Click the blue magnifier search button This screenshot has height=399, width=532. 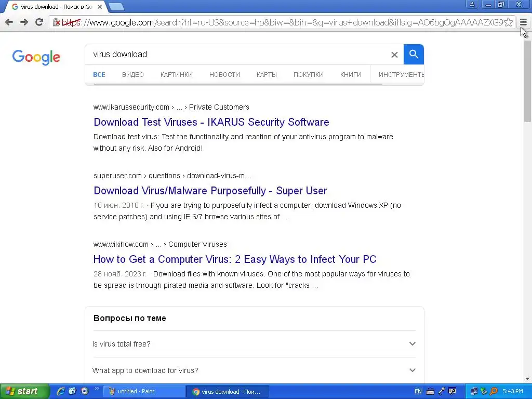coord(414,54)
